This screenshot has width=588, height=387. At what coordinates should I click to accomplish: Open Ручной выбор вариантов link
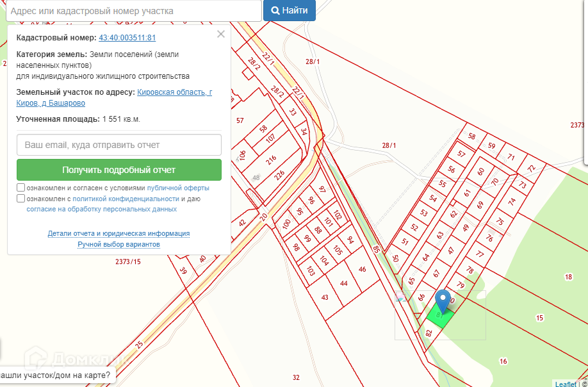pos(119,245)
